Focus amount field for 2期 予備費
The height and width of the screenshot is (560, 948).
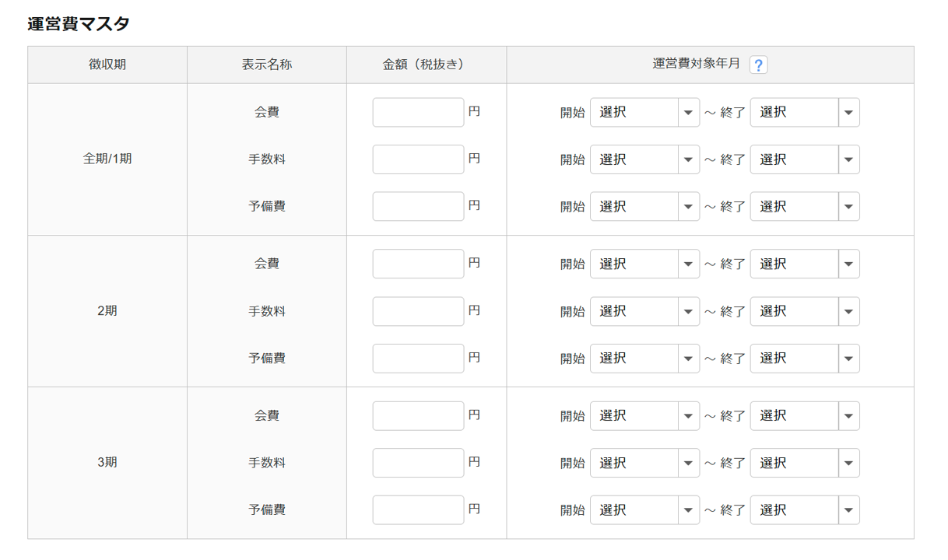coord(418,359)
